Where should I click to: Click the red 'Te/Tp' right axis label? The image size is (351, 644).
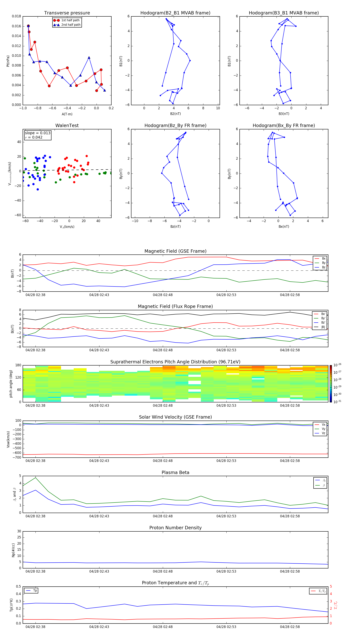pos(336,605)
